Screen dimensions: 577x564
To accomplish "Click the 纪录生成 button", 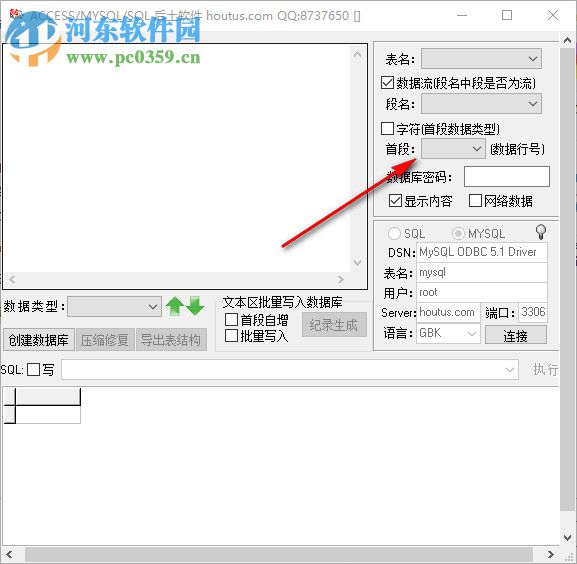I will coord(334,324).
